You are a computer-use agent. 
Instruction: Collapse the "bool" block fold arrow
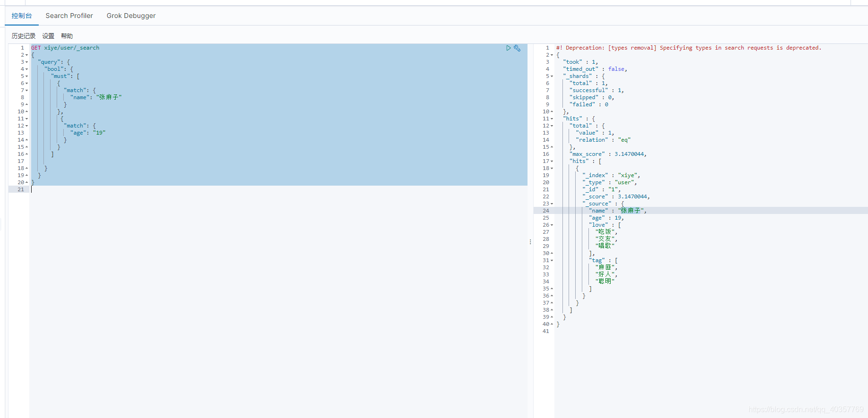[27, 69]
